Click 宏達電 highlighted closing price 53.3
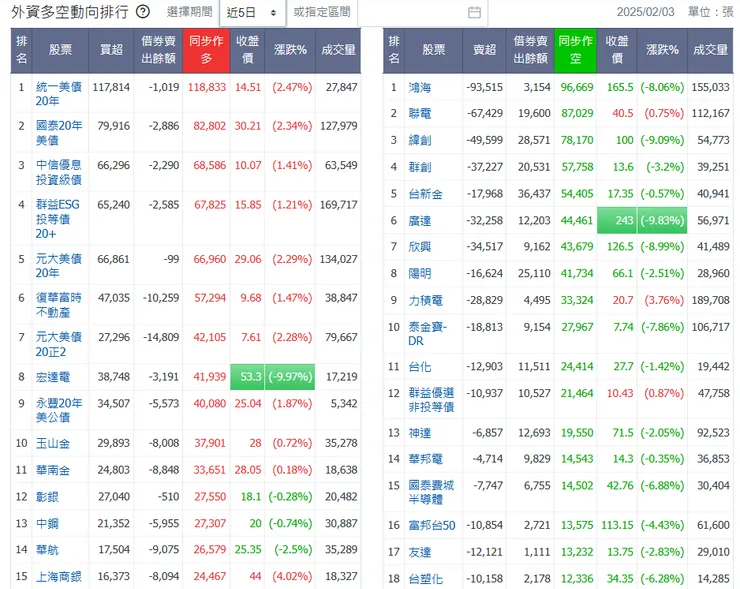Screen dimensions: 740x589 247,377
